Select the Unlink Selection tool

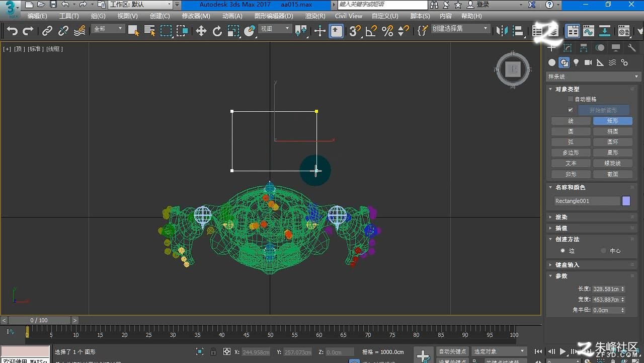(63, 31)
